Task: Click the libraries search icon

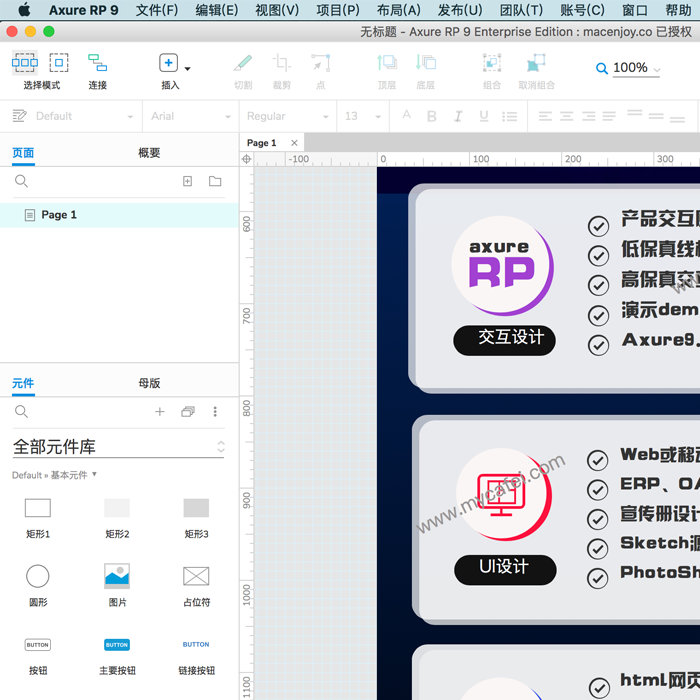Action: click(x=21, y=411)
